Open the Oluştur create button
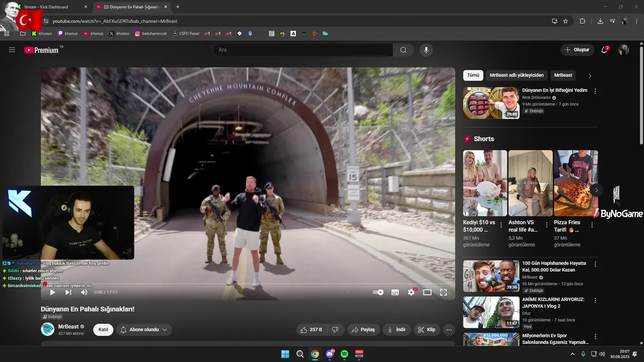 click(578, 50)
